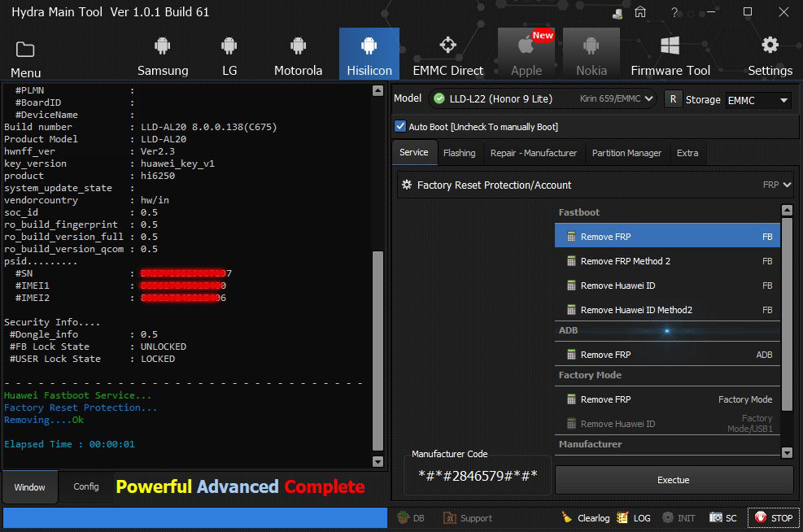Select Remove FRP under ADB
The image size is (803, 532).
pos(667,355)
